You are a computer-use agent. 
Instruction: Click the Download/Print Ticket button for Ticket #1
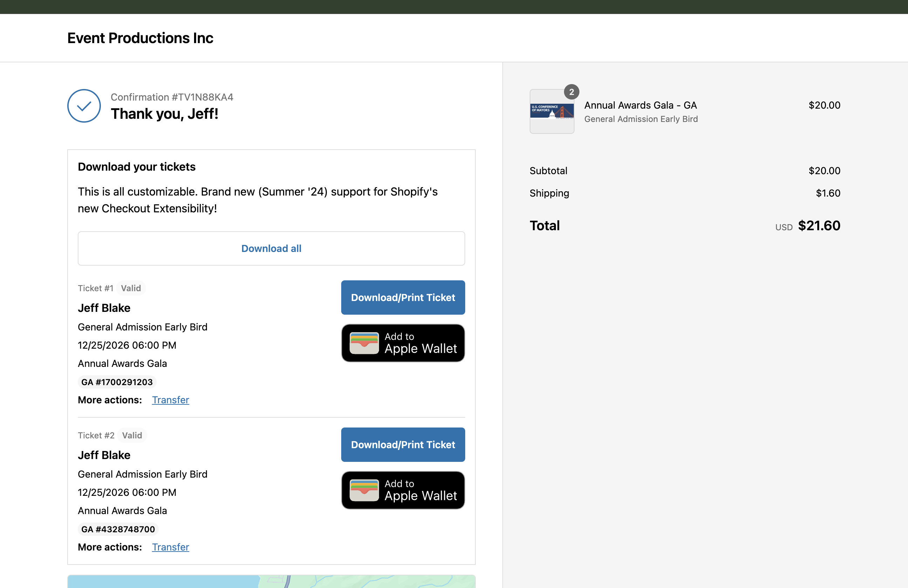[403, 297]
